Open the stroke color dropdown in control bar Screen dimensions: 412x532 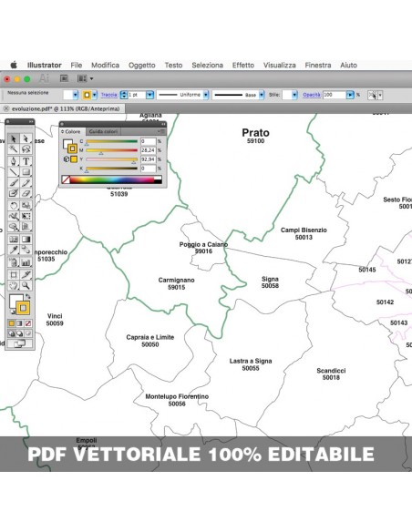95,95
